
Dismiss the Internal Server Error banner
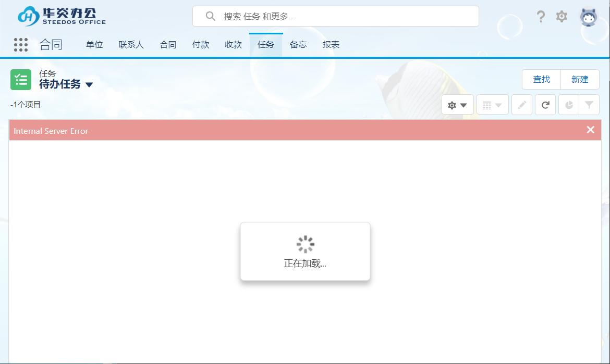pos(590,130)
